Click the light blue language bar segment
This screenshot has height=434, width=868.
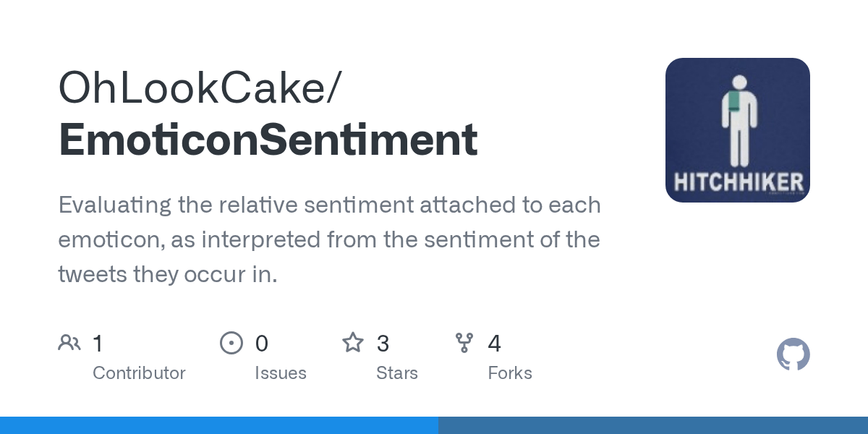click(218, 425)
